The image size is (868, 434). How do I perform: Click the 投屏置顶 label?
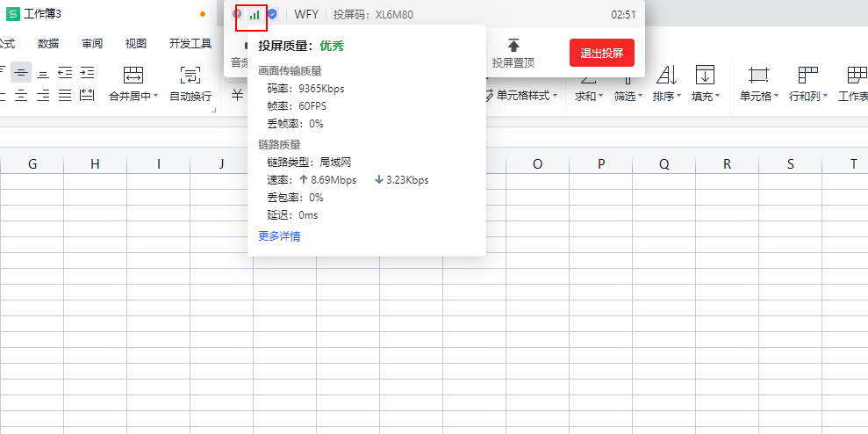[x=513, y=62]
